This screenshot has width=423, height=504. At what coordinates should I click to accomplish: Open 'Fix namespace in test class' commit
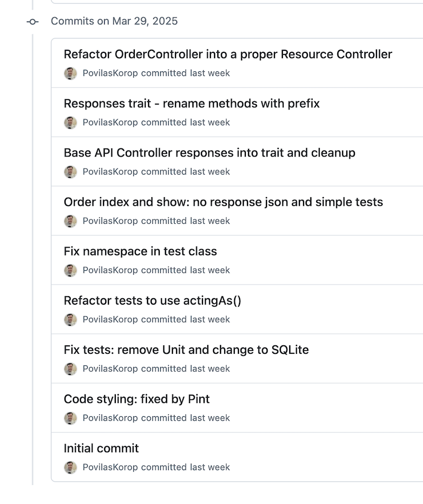(x=140, y=251)
